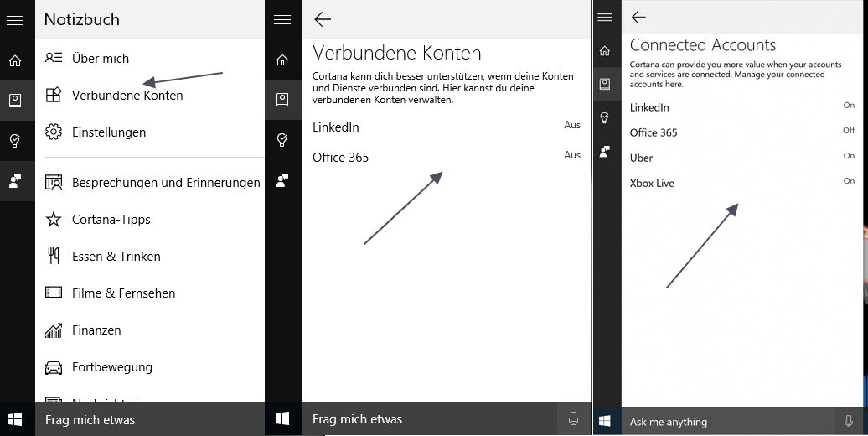Click the Finanzen chart icon
The height and width of the screenshot is (436, 868).
[x=54, y=330]
